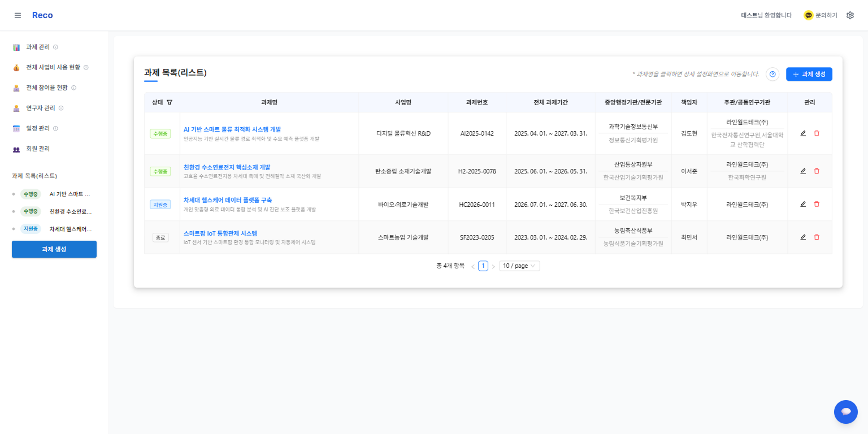Image resolution: width=868 pixels, height=434 pixels.
Task: Open 스마트팜 IoT 통합관제 시스템 link
Action: [x=220, y=233]
